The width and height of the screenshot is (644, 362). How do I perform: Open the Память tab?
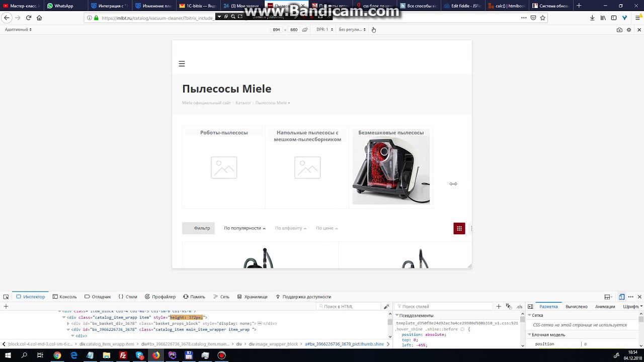pyautogui.click(x=194, y=297)
